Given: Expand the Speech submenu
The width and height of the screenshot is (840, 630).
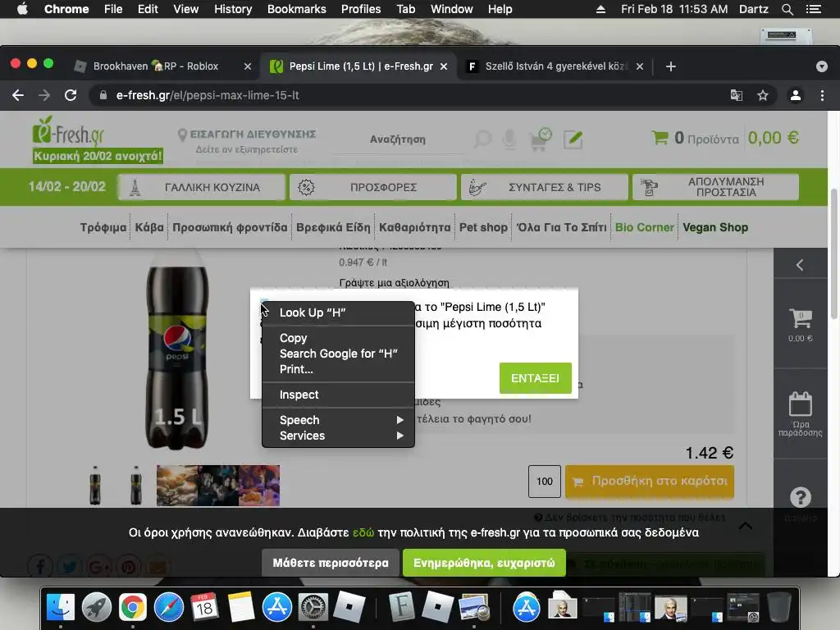Looking at the screenshot, I should [338, 420].
